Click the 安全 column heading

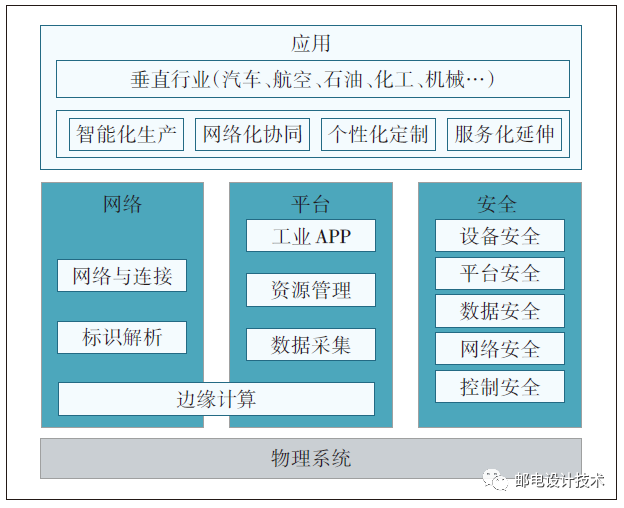click(497, 204)
